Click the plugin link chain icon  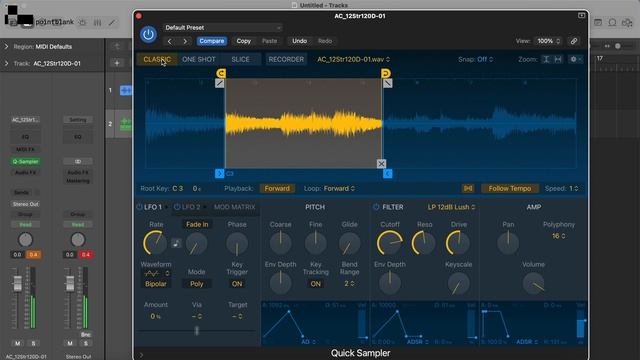pos(573,41)
